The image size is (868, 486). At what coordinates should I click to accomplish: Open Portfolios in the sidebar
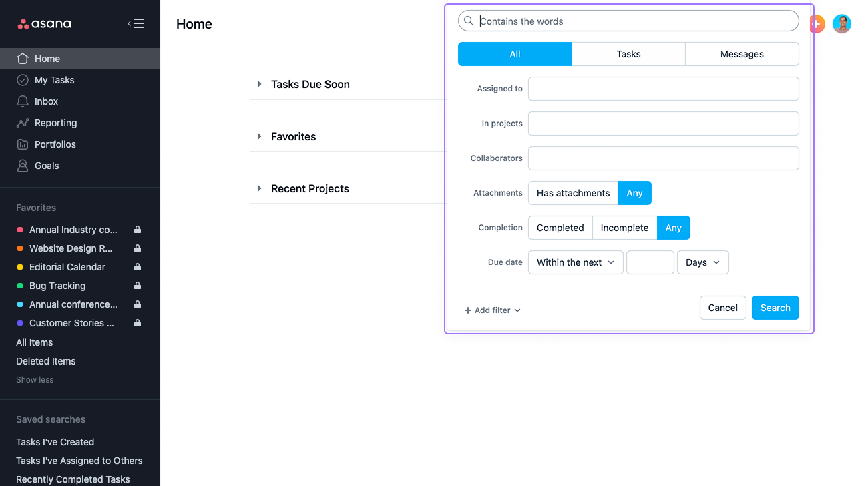point(80,144)
